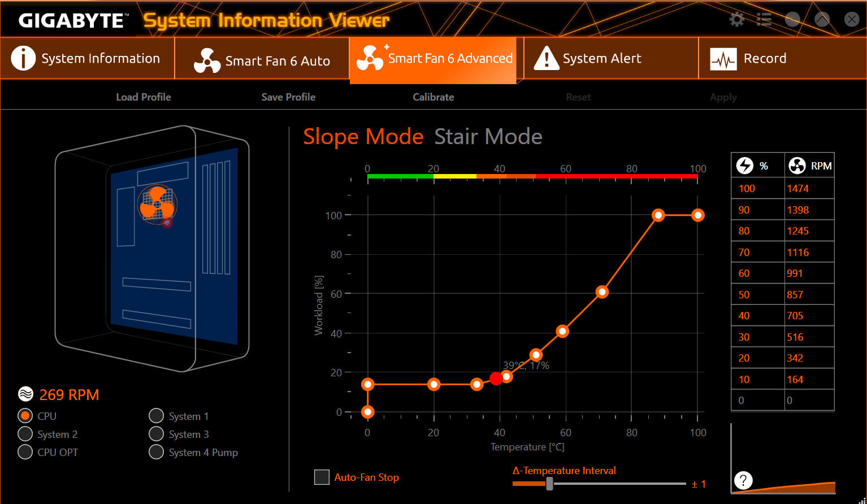Select the curve point at 88°C and 100% workload
Viewport: 867px width, 504px height.
(x=658, y=215)
